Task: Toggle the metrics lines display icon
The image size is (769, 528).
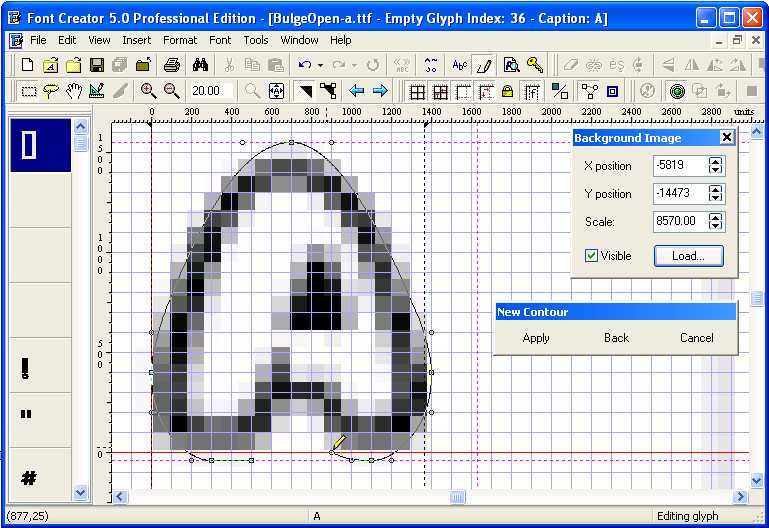Action: tap(532, 91)
